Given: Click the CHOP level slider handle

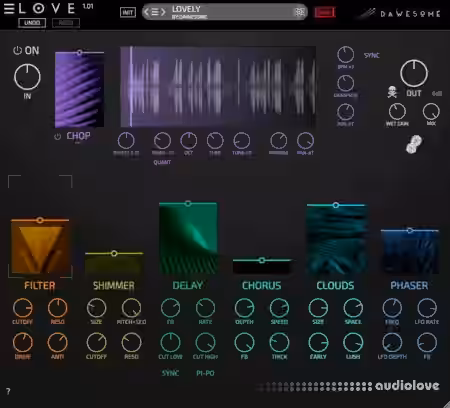Looking at the screenshot, I should point(79,52).
